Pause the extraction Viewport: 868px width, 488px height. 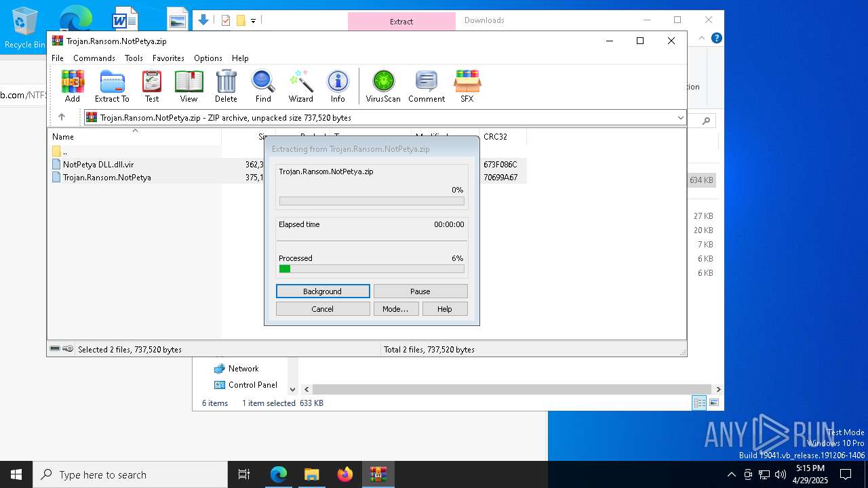tap(420, 291)
